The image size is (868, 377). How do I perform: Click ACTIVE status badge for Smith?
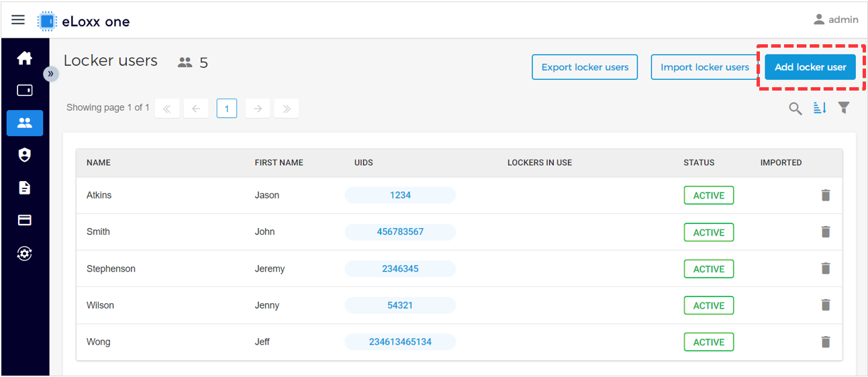coord(709,232)
